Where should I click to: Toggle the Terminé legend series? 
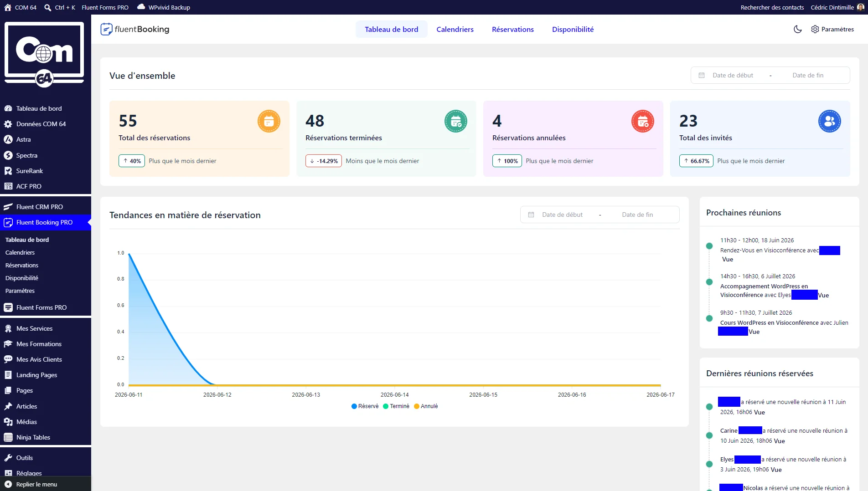pyautogui.click(x=396, y=406)
